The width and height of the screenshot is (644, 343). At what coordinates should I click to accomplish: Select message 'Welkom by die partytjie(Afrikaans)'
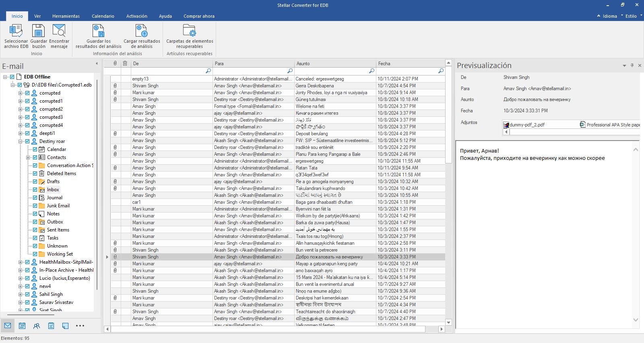(278, 216)
